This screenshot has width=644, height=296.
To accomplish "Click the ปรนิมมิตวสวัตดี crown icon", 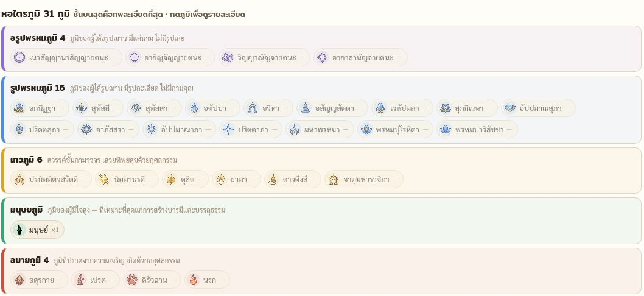I will click(19, 179).
